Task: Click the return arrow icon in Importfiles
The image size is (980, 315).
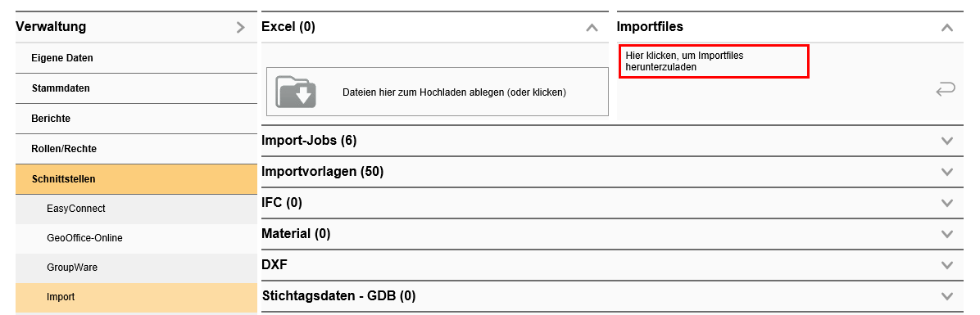Action: pos(945,91)
